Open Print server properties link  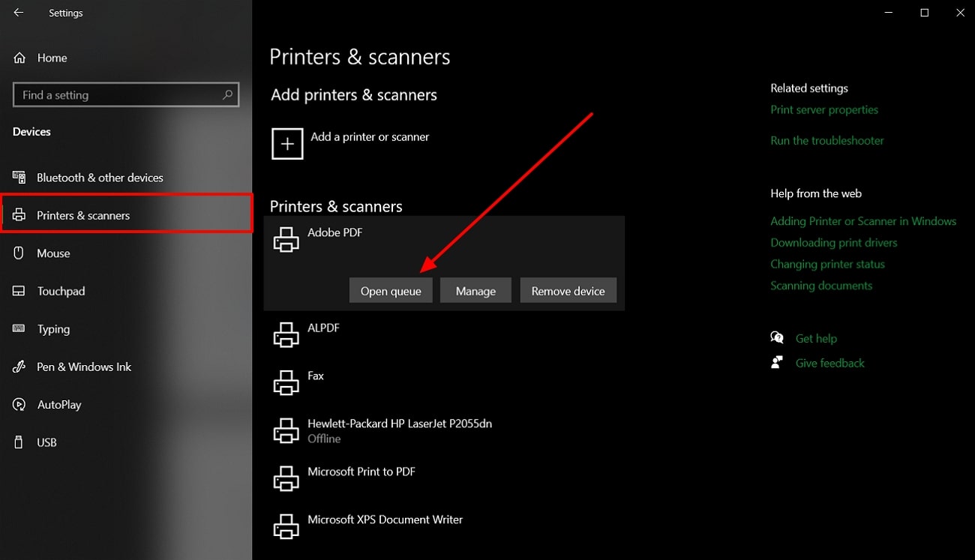[824, 109]
